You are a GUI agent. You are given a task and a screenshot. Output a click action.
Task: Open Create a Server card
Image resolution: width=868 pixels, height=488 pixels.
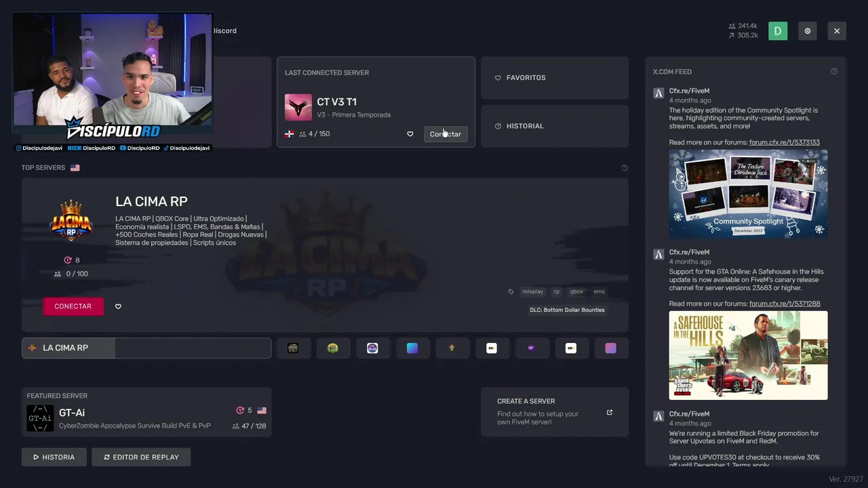click(x=555, y=412)
